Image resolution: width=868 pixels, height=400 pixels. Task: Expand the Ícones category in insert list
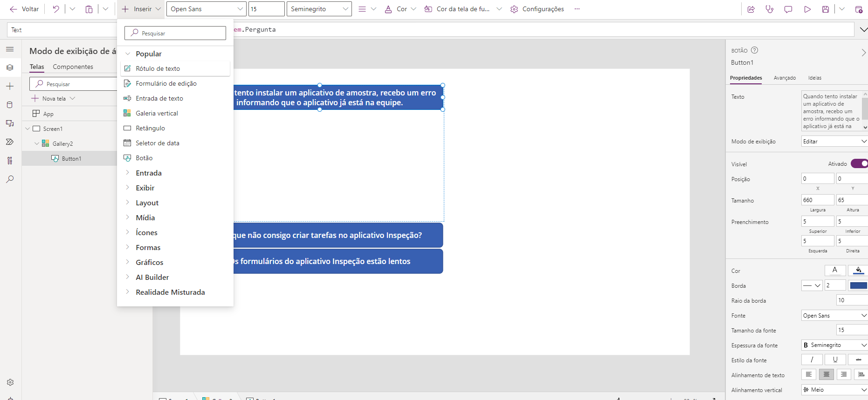coord(146,233)
